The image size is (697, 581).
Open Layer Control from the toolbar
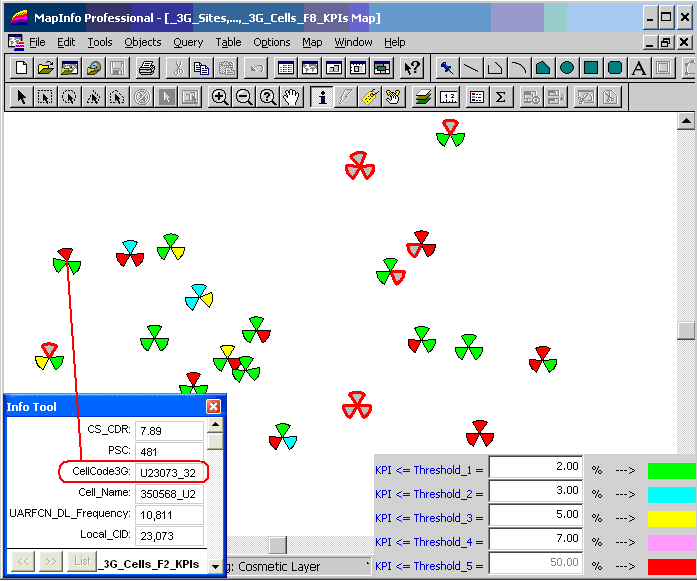click(423, 97)
